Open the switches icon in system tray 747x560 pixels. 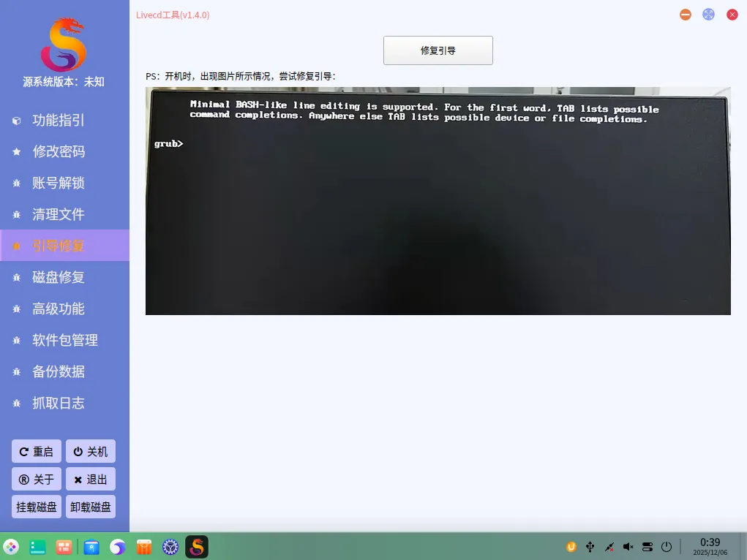tap(647, 546)
